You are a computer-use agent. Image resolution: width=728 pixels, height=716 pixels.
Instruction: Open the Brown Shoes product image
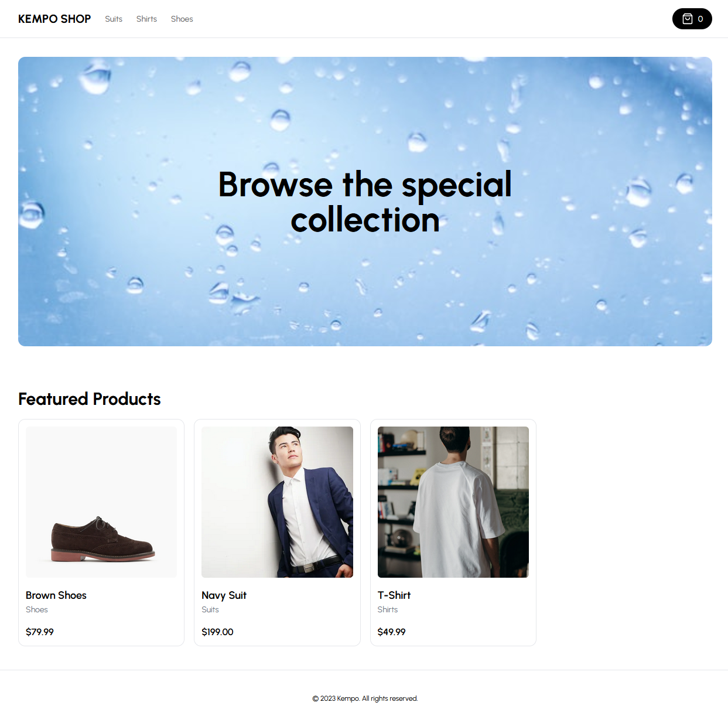tap(101, 502)
